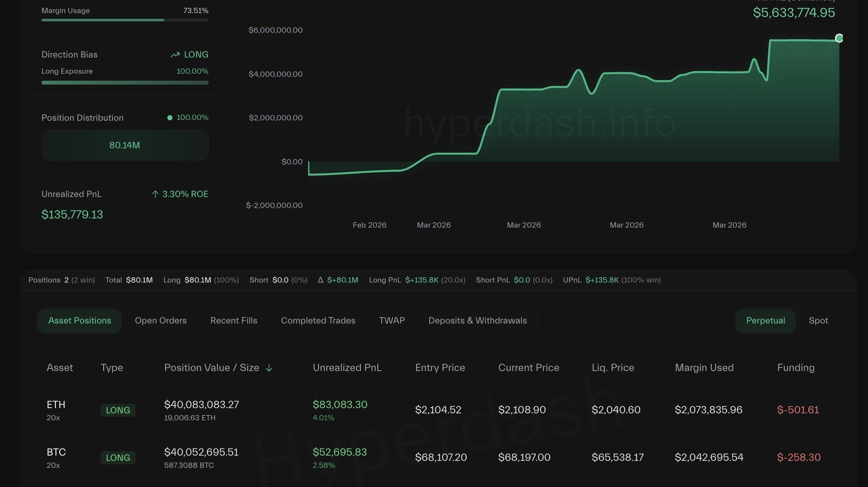Image resolution: width=868 pixels, height=487 pixels.
Task: Sort by Funding column header
Action: pyautogui.click(x=795, y=368)
